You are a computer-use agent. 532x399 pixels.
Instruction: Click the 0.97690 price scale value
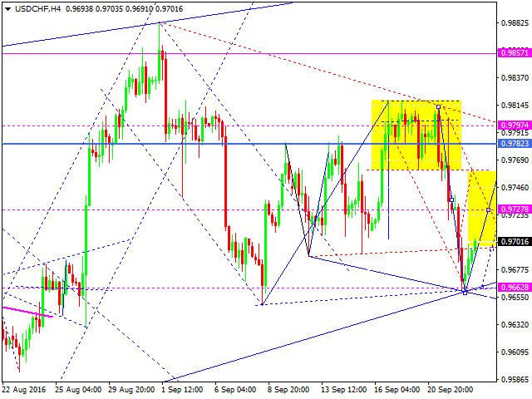(515, 160)
